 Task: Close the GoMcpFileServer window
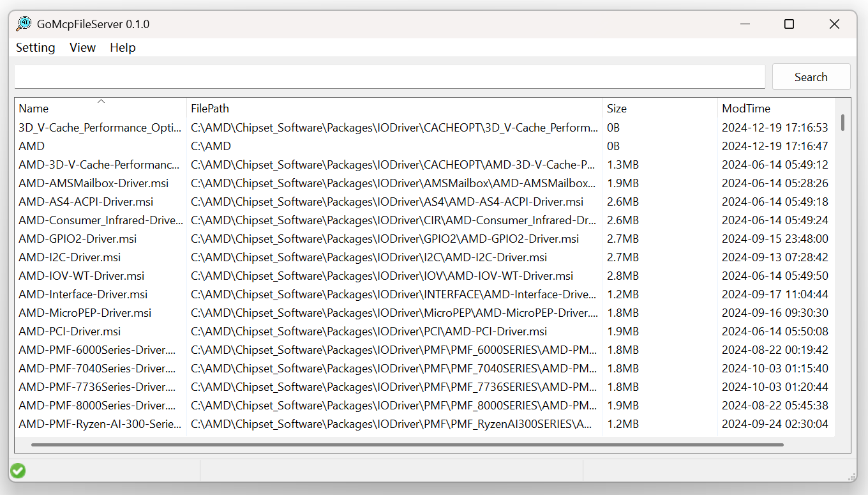click(x=834, y=24)
